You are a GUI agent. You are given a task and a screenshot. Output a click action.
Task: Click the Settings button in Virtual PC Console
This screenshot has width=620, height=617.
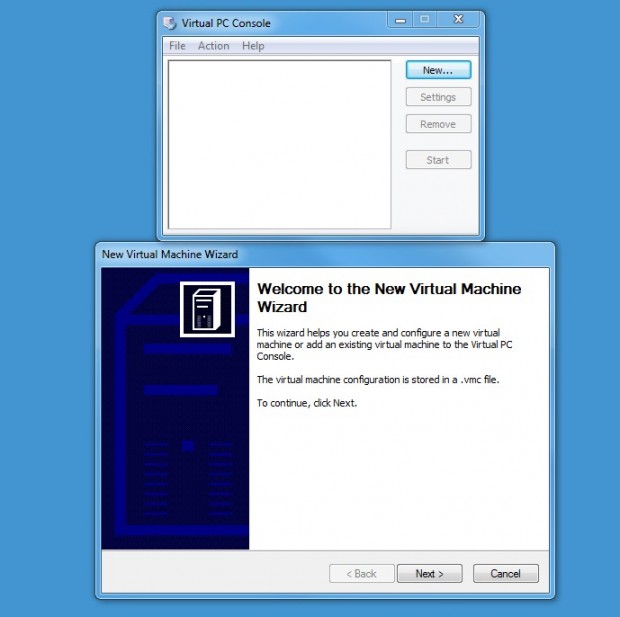(x=438, y=97)
